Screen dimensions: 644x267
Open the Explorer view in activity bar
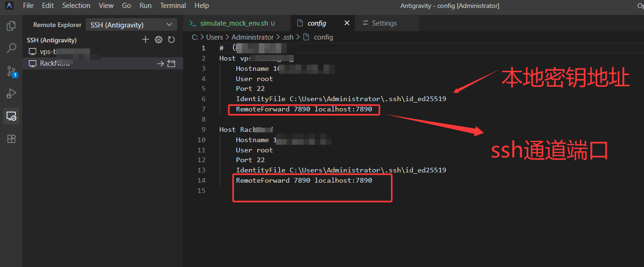11,26
